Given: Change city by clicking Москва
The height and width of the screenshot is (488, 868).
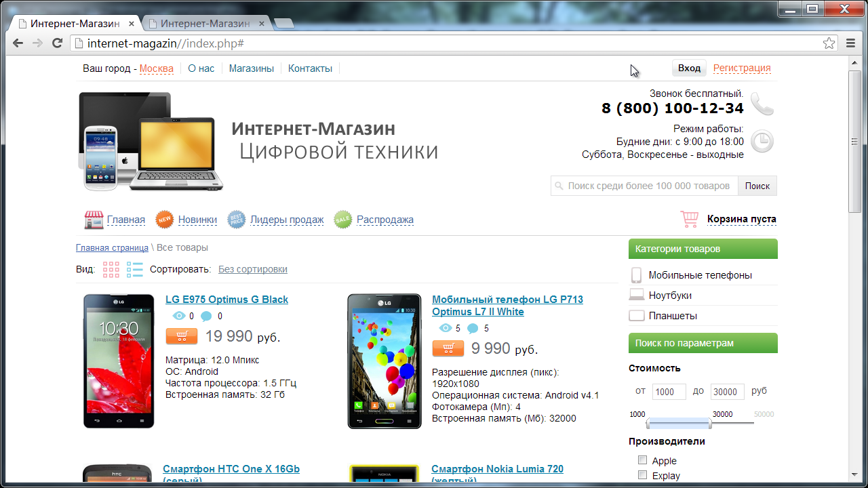Looking at the screenshot, I should (x=157, y=68).
